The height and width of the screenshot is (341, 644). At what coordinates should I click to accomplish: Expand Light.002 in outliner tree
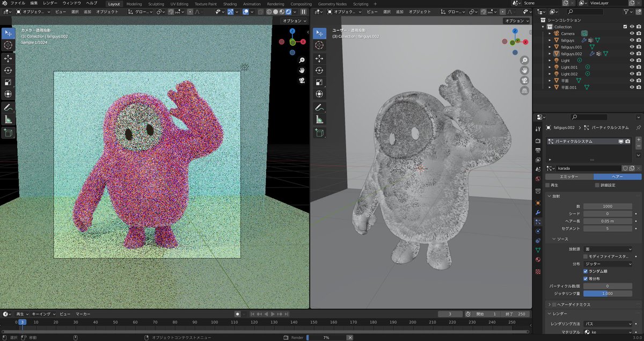tap(550, 74)
